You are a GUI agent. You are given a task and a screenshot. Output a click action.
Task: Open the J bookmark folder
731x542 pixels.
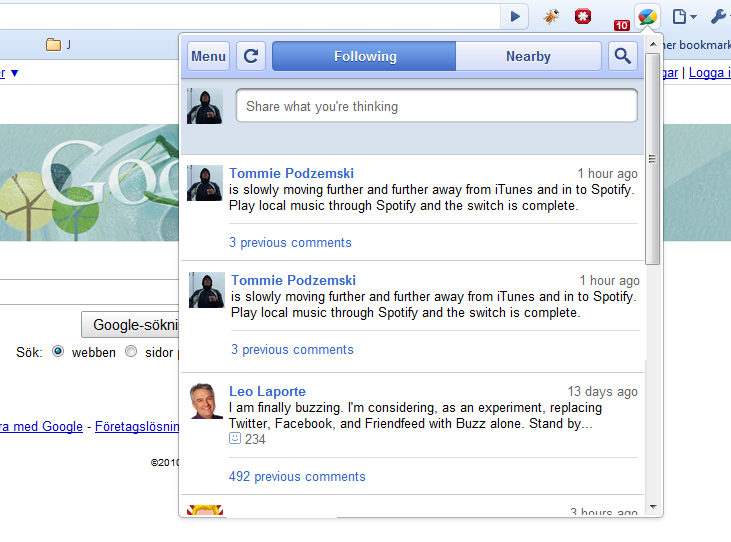[58, 45]
